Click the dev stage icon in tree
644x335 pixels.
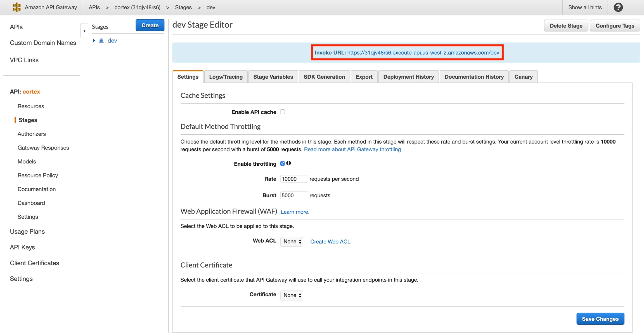click(x=101, y=41)
